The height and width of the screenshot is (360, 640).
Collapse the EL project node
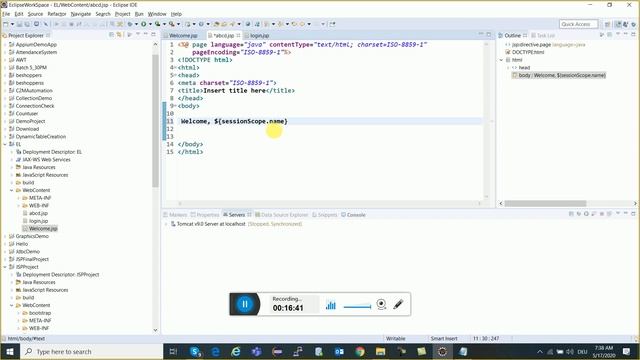tap(5, 144)
